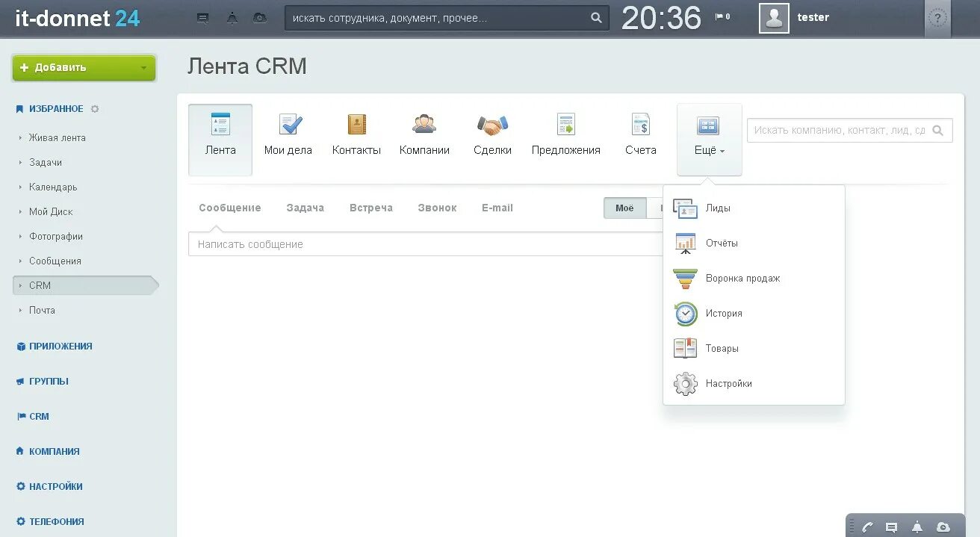The height and width of the screenshot is (537, 980).
Task: Click the Отчёты chart icon
Action: [685, 243]
